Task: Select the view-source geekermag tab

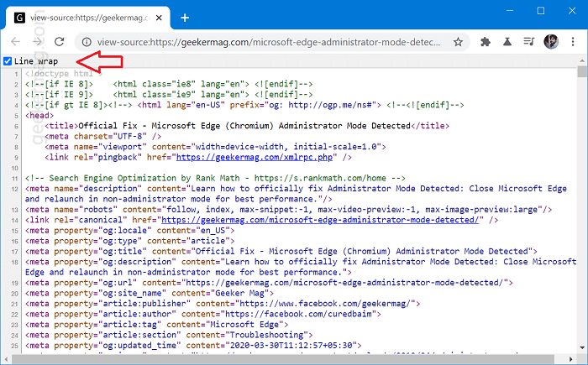Action: point(88,18)
